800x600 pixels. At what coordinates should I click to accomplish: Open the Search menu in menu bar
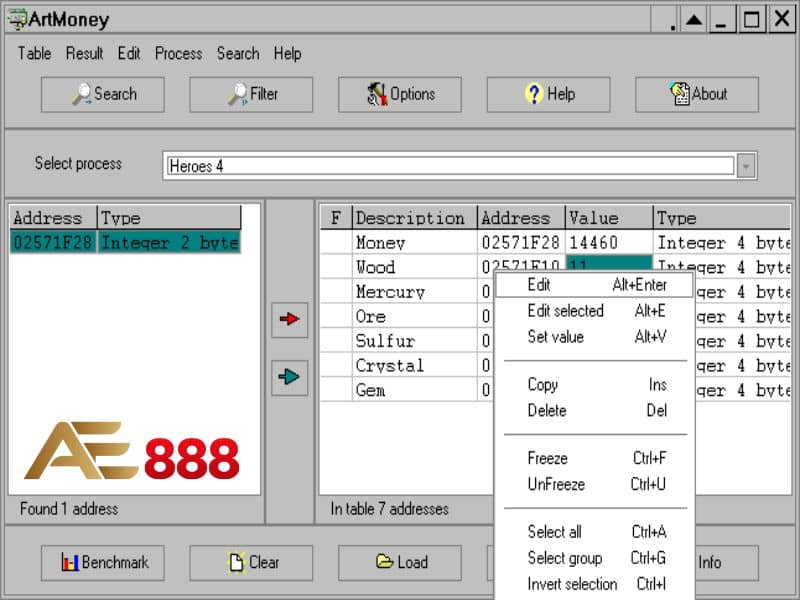tap(238, 54)
